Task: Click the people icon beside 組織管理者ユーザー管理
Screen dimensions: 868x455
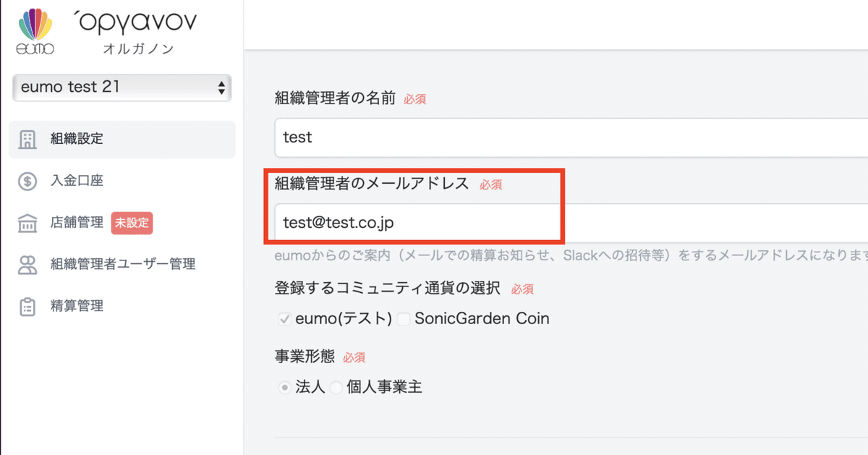Action: click(x=27, y=265)
